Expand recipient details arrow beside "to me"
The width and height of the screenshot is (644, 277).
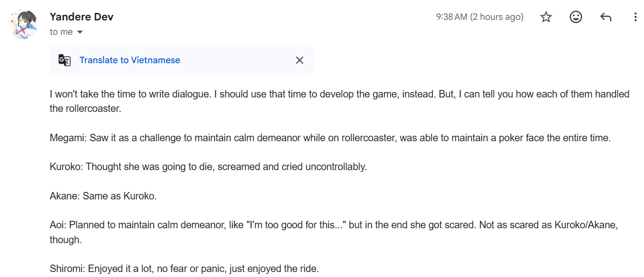80,32
